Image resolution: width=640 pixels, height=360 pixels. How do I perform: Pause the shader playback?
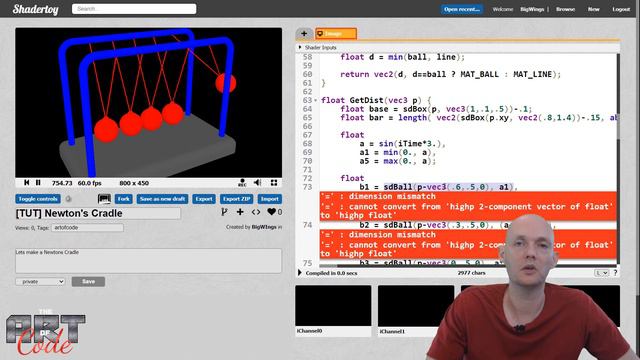click(x=38, y=183)
